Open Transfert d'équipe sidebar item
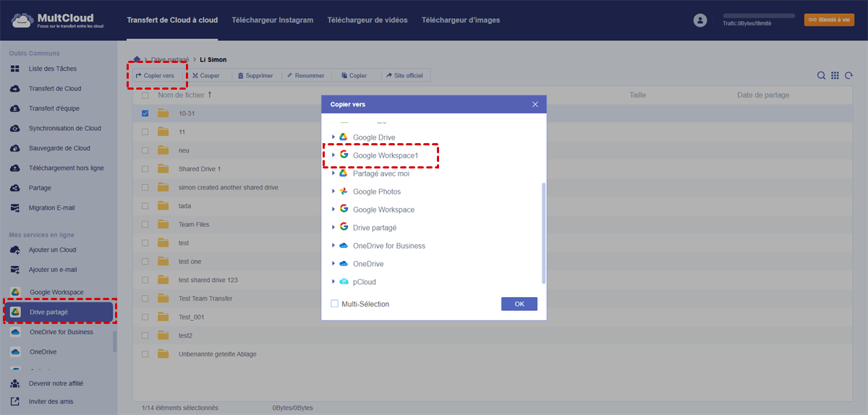This screenshot has height=415, width=868. pyautogui.click(x=54, y=108)
